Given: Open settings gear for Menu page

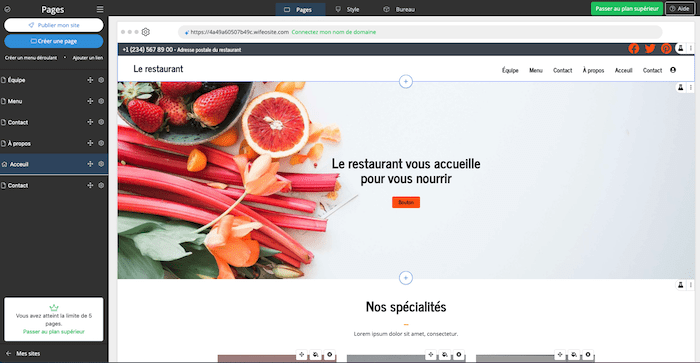Looking at the screenshot, I should (x=101, y=101).
